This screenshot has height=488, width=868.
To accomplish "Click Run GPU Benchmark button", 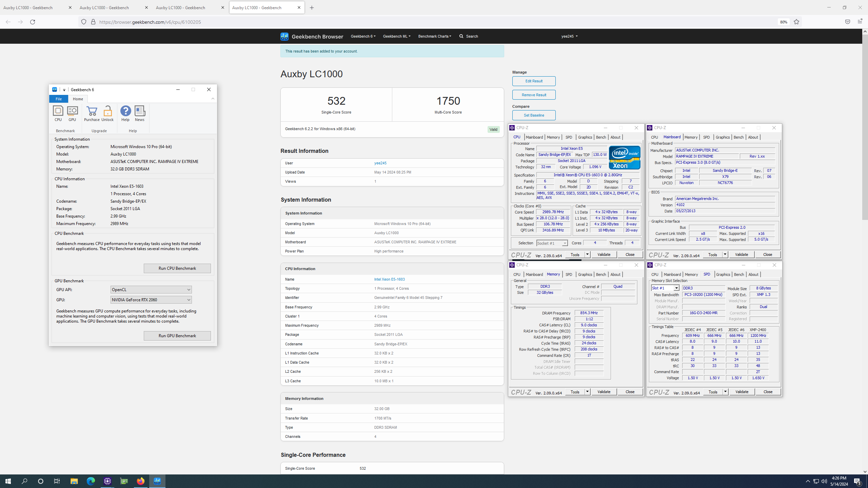I will (177, 336).
